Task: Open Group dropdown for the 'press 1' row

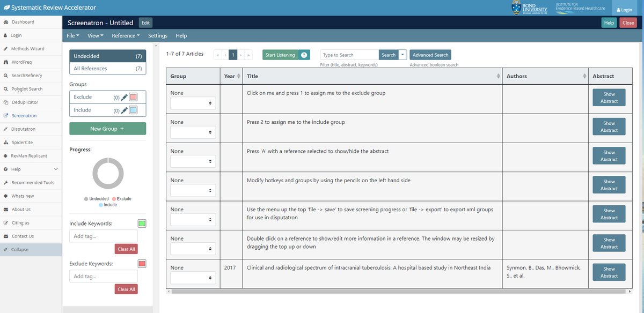Action: coord(193,103)
